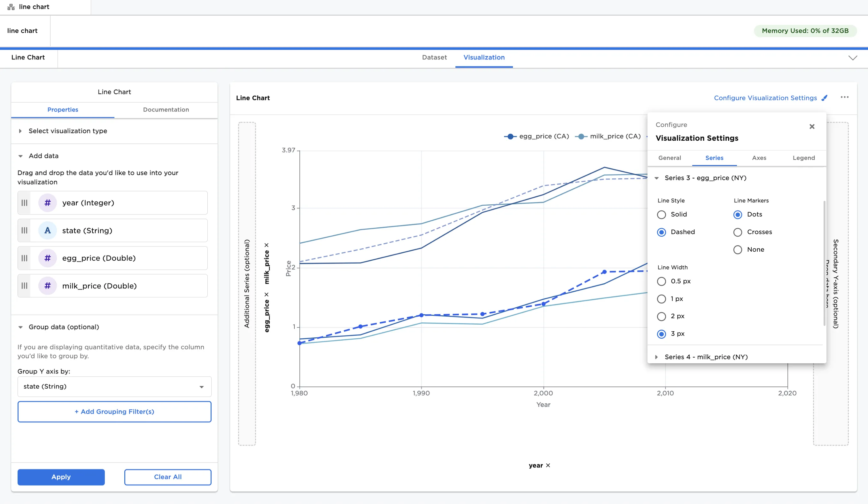Click the chevron to collapse the Line Chart panel
Viewport: 868px width, 504px height.
click(853, 58)
